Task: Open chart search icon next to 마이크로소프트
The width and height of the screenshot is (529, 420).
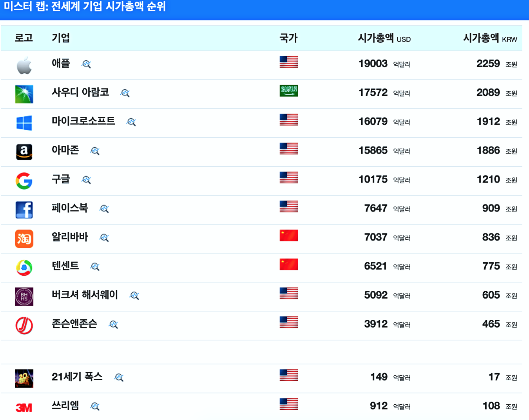Action: (131, 122)
